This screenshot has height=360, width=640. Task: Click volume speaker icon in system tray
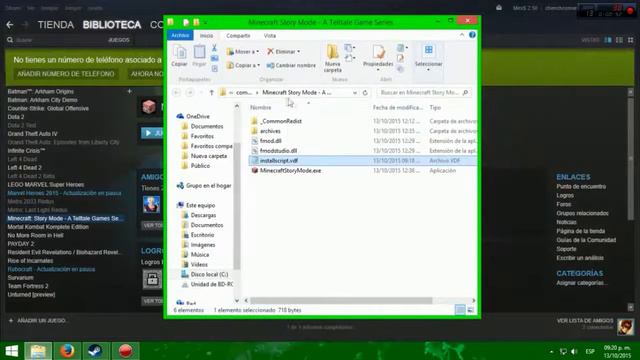574,351
